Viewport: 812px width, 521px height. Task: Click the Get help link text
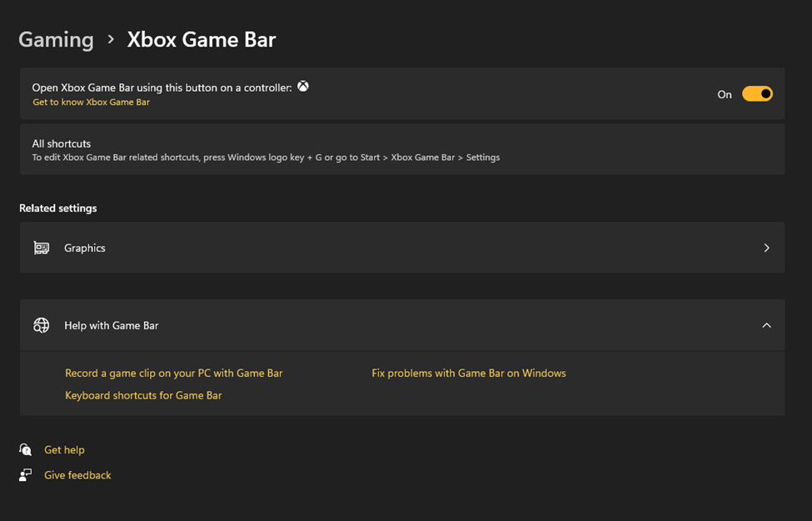tap(64, 450)
